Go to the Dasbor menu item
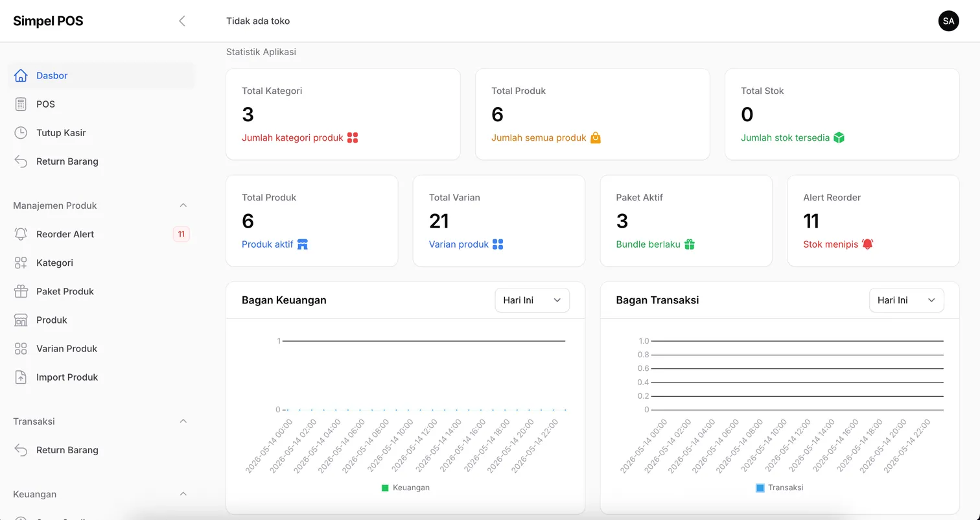The image size is (980, 520). point(101,76)
